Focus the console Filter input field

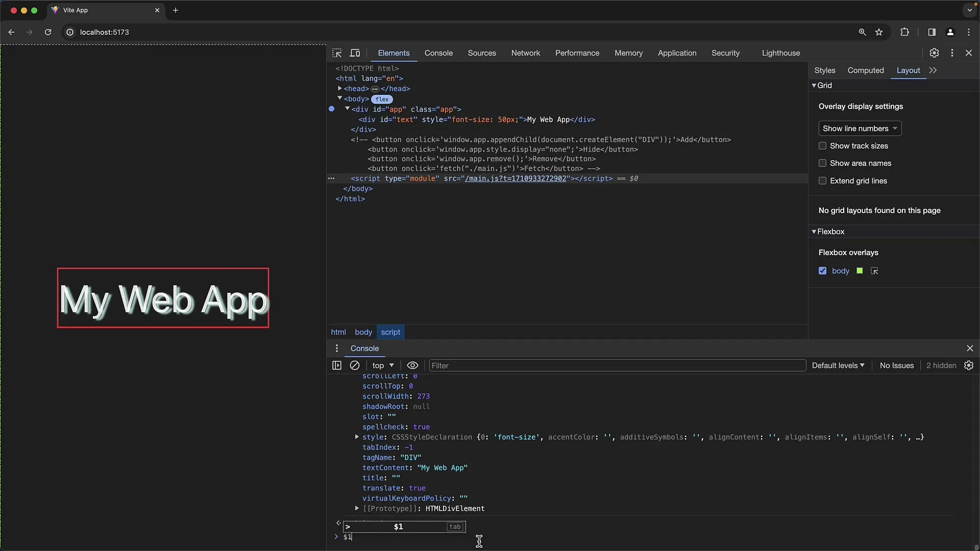(617, 365)
